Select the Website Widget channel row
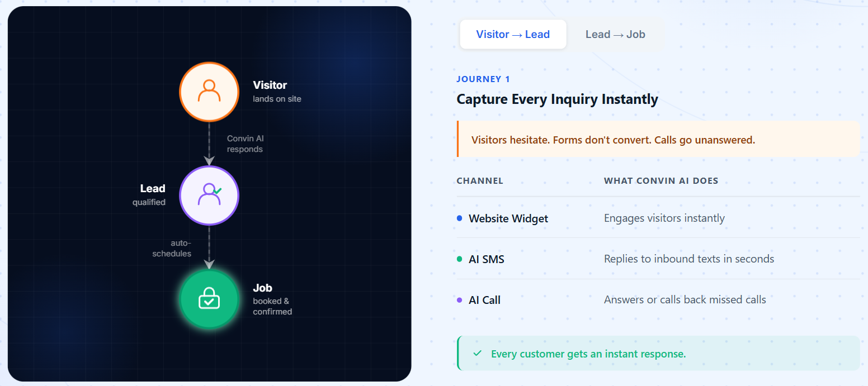Image resolution: width=868 pixels, height=386 pixels. point(658,218)
